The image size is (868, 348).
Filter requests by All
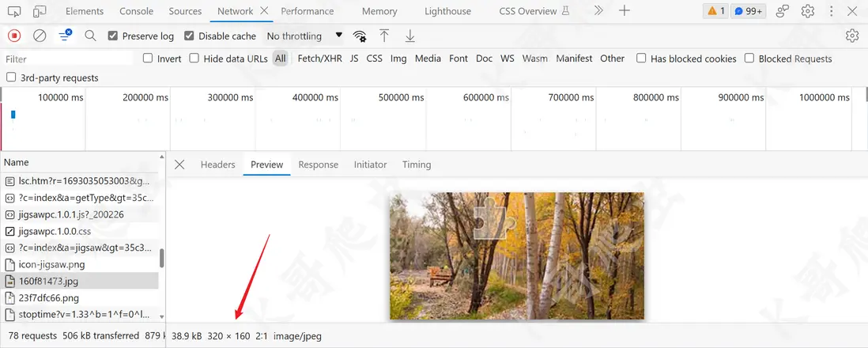click(281, 59)
